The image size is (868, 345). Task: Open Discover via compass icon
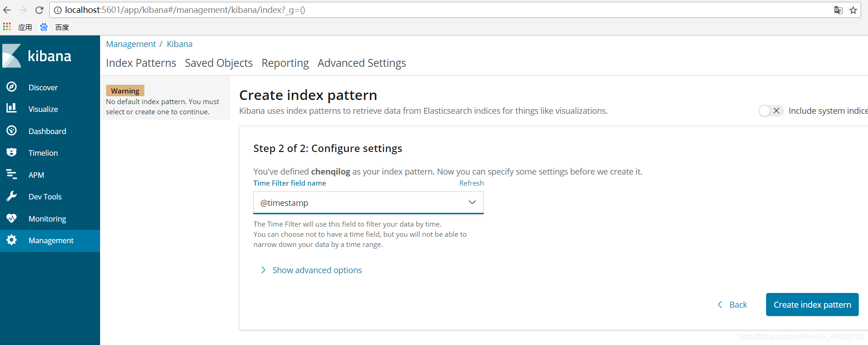[12, 87]
